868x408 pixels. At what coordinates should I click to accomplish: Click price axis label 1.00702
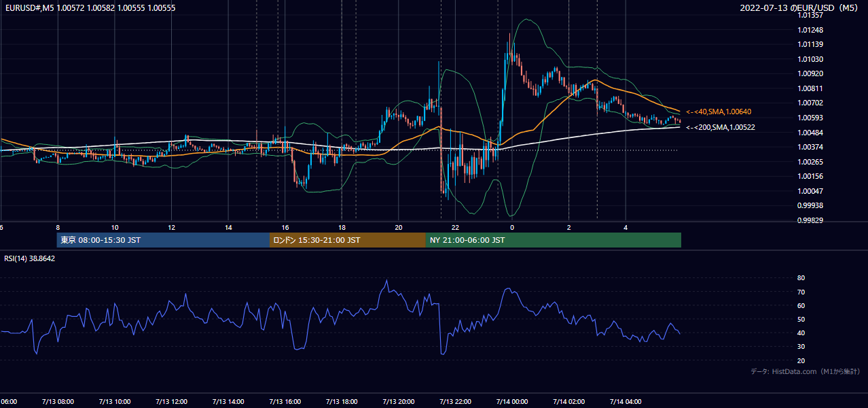[810, 103]
